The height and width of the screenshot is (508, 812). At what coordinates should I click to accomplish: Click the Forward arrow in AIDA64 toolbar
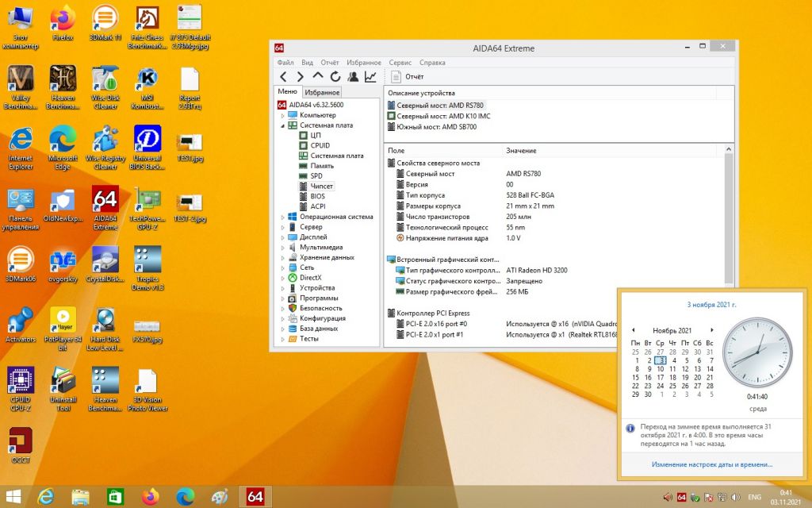(x=300, y=77)
